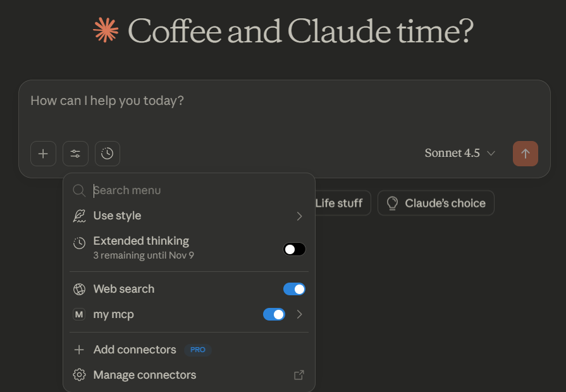This screenshot has height=392, width=566.
Task: Click the lightbulb icon on Claude's choice
Action: (392, 203)
